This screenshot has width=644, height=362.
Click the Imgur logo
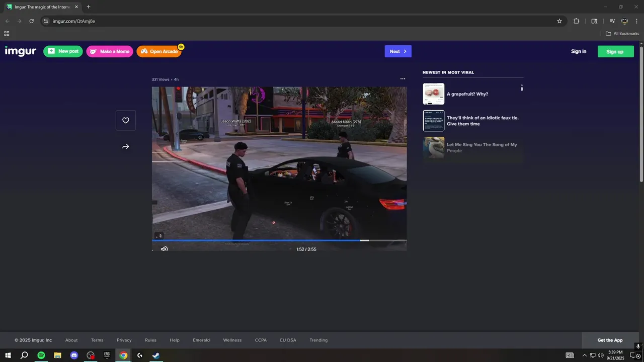21,51
